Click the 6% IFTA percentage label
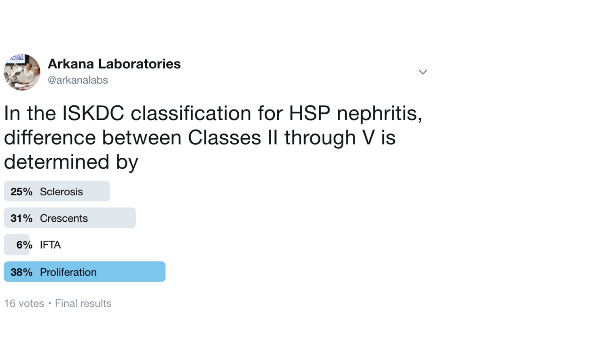The height and width of the screenshot is (364, 607). [x=24, y=245]
